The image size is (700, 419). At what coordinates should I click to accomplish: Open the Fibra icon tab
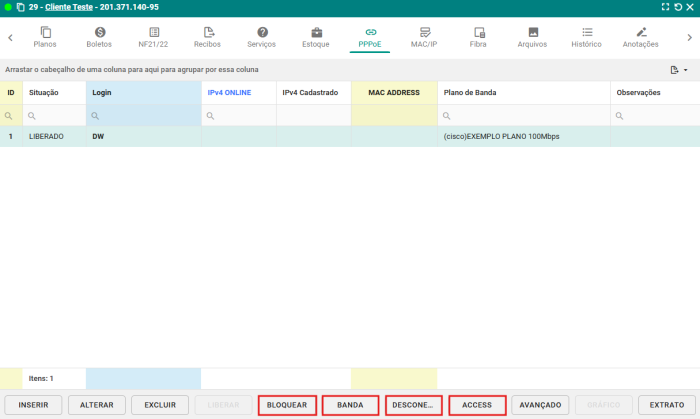pyautogui.click(x=478, y=33)
